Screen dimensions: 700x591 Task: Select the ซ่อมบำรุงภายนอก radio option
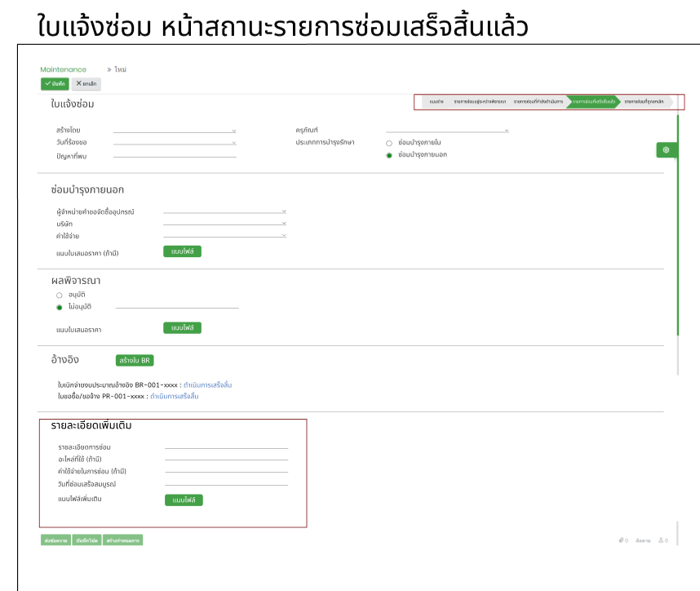tap(389, 155)
